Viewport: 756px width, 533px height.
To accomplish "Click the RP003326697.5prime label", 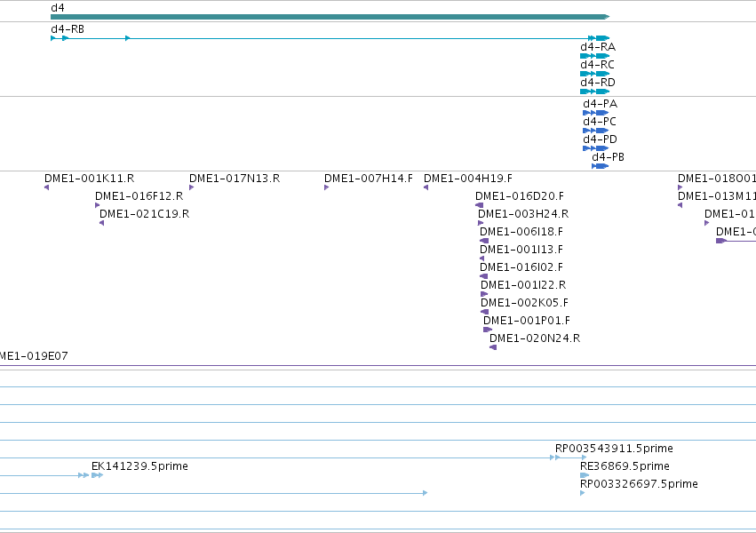I will click(x=639, y=484).
